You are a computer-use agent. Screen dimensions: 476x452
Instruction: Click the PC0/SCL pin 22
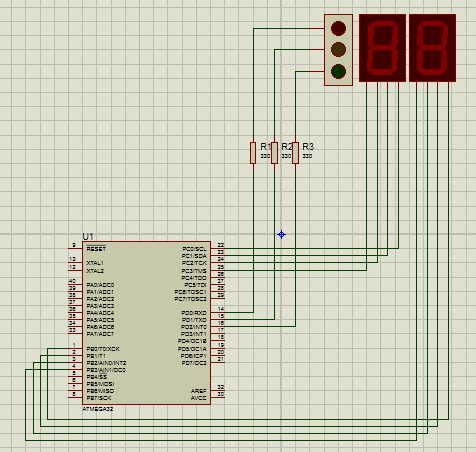click(x=218, y=248)
